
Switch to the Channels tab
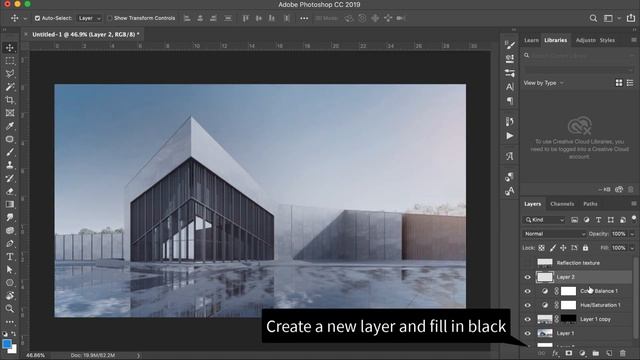pyautogui.click(x=562, y=204)
